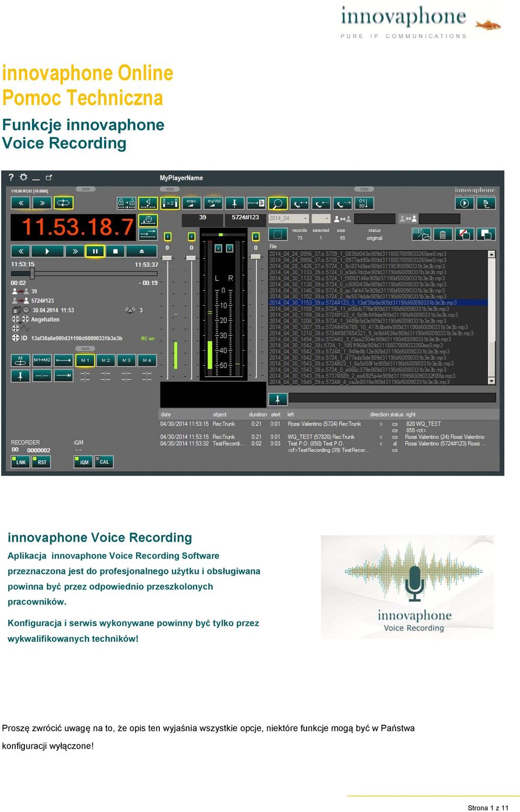The height and width of the screenshot is (812, 520).
Task: Click the copy overlapping squares button
Action: 485,234
